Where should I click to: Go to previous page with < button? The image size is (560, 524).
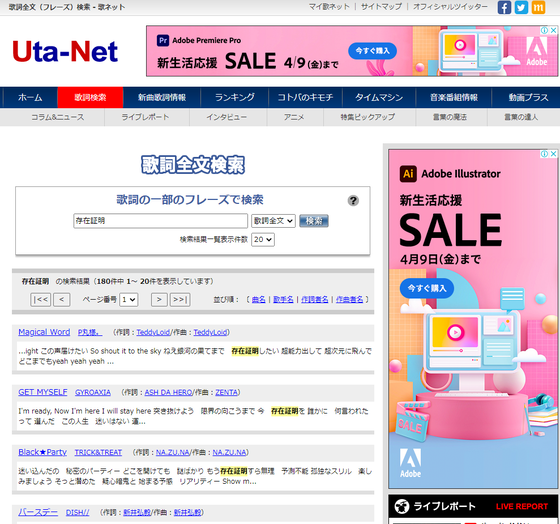pos(61,299)
